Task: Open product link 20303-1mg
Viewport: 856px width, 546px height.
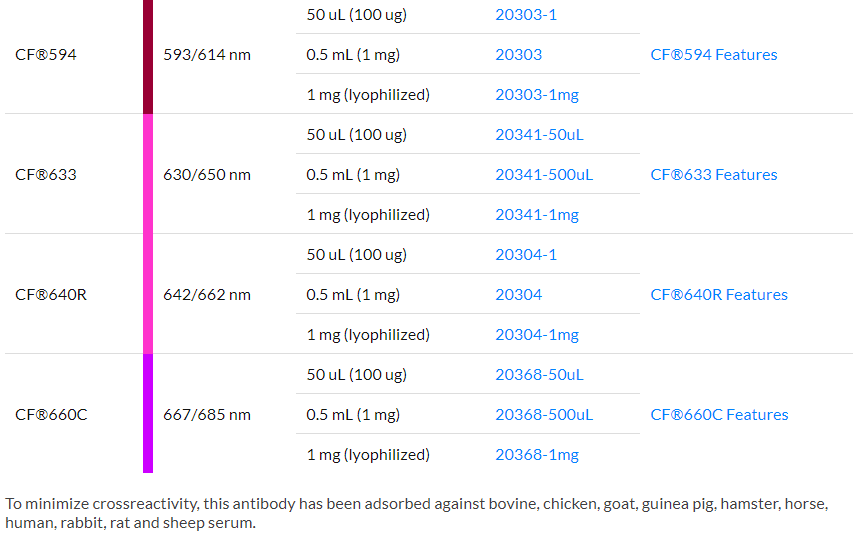Action: [x=537, y=95]
